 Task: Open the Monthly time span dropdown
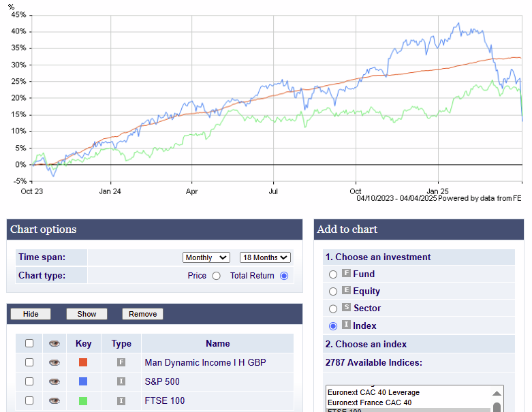(206, 257)
